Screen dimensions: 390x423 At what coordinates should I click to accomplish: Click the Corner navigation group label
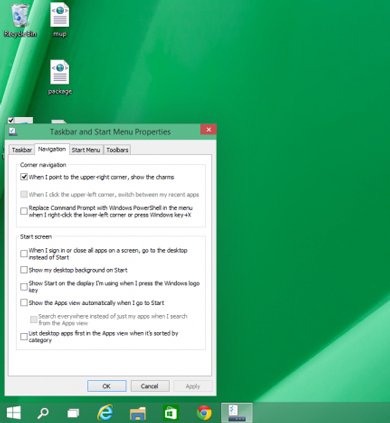[x=43, y=165]
